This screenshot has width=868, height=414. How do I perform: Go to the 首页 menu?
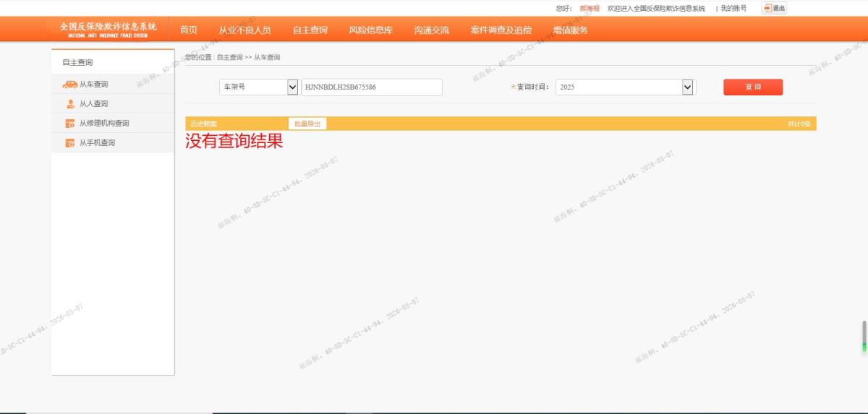[x=189, y=30]
